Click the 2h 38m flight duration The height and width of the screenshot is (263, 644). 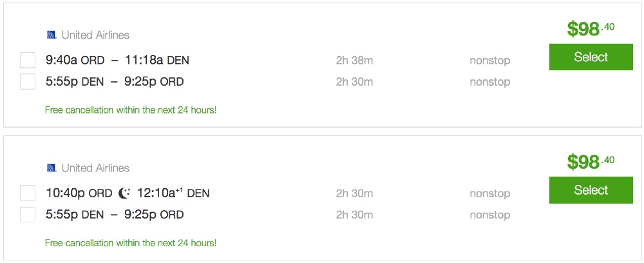point(354,61)
